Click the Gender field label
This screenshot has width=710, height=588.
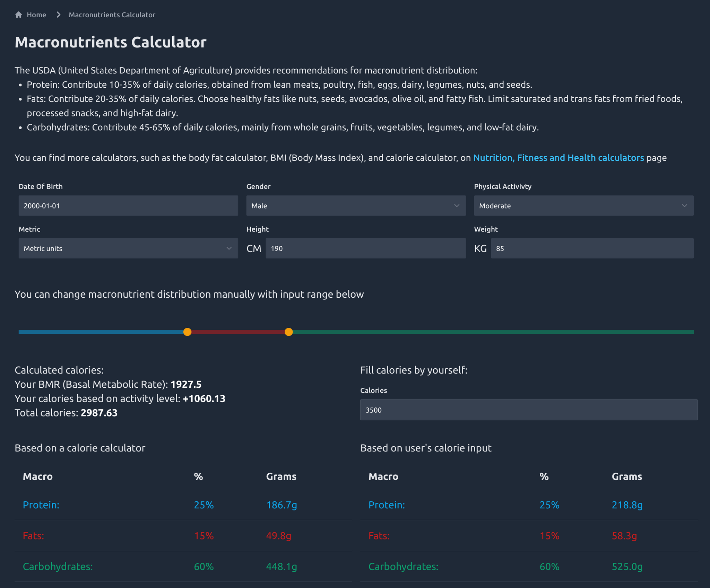258,186
